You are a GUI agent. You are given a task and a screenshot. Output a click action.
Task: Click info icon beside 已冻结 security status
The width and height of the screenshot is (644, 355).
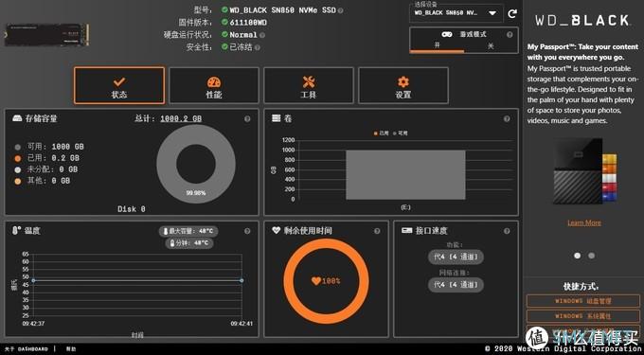point(257,47)
